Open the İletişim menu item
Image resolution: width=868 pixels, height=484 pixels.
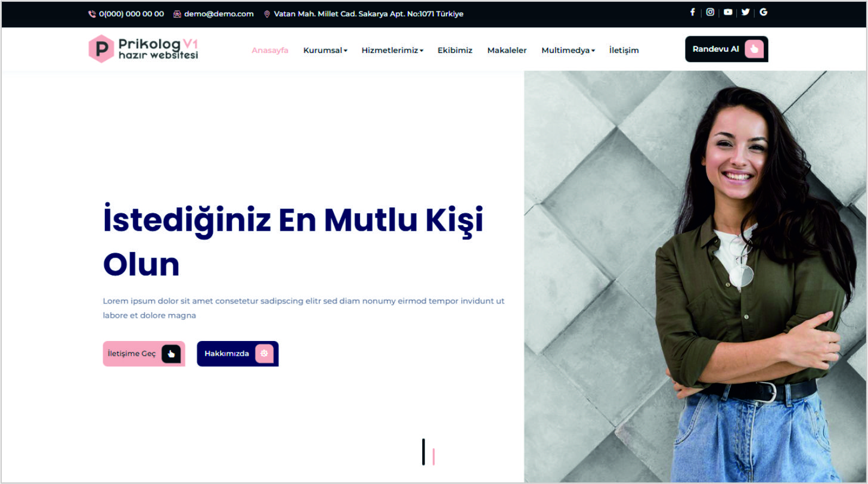(x=624, y=51)
